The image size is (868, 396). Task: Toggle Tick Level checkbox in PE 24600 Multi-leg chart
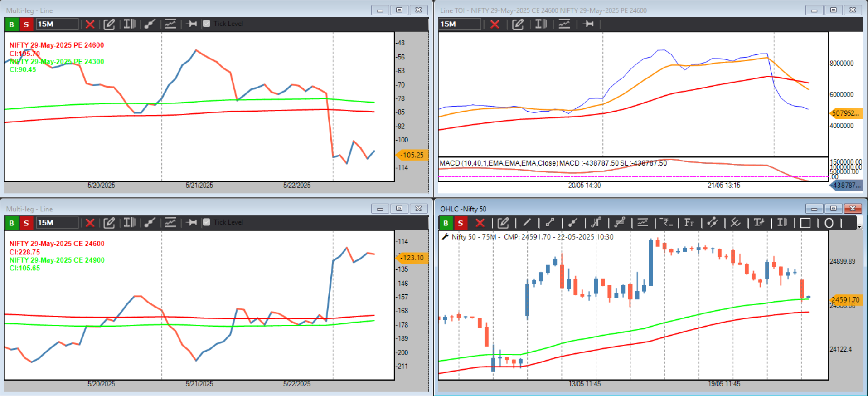[x=207, y=24]
